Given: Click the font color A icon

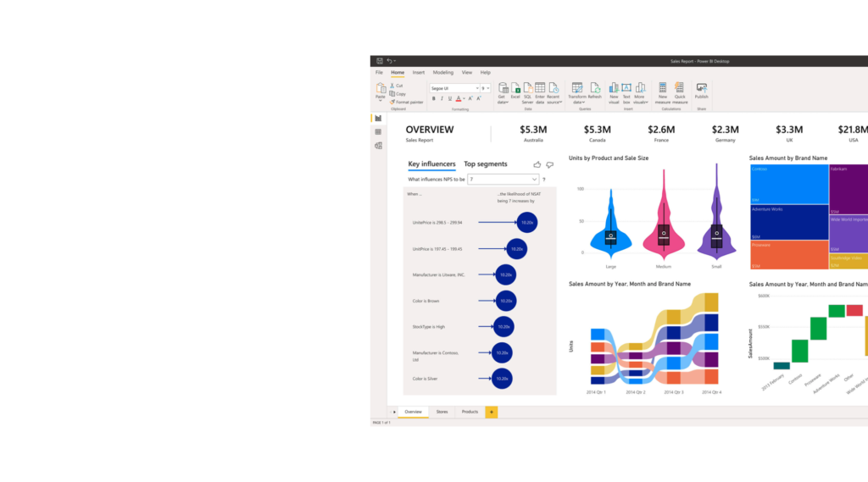Looking at the screenshot, I should (459, 98).
